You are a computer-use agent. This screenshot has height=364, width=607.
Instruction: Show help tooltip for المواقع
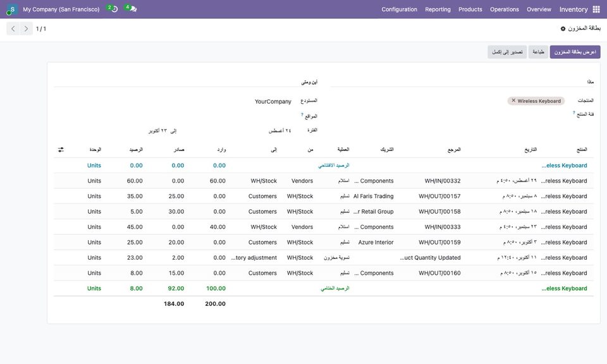click(302, 114)
